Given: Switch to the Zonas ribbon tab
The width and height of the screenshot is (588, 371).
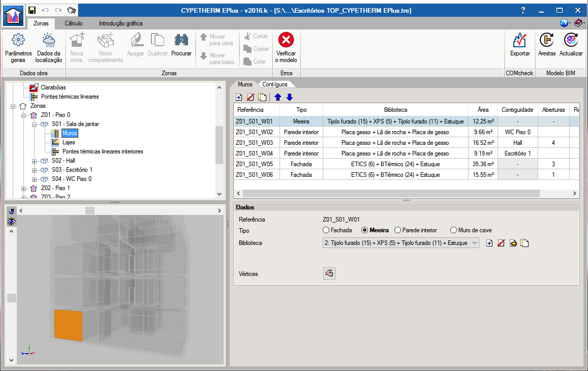Looking at the screenshot, I should point(41,23).
